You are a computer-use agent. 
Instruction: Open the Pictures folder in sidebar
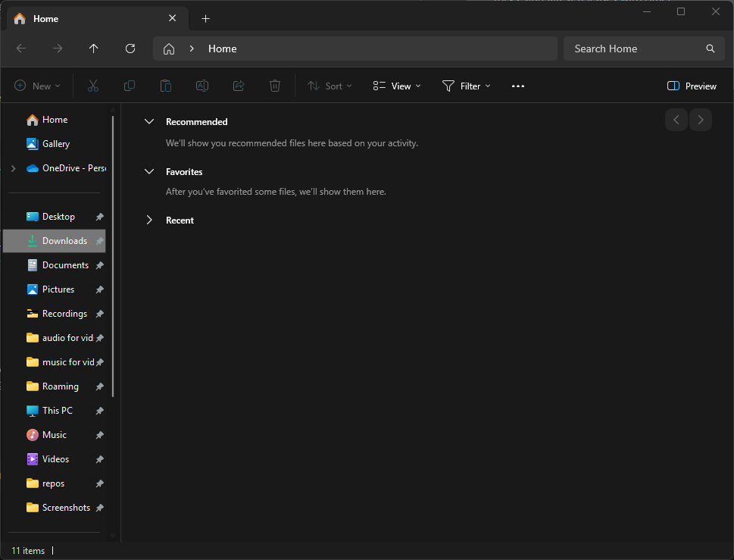coord(55,289)
